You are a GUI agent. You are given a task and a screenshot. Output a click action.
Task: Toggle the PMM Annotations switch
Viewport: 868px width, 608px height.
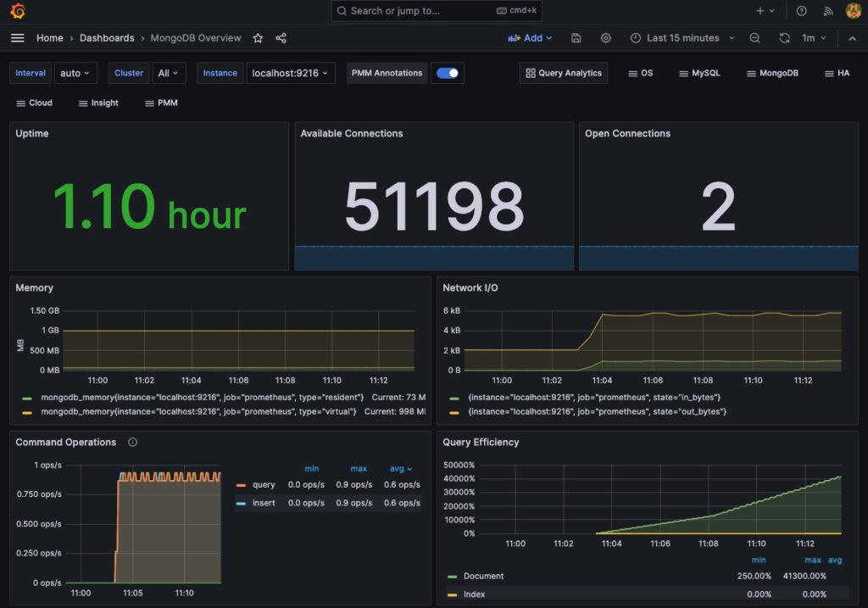click(x=448, y=73)
